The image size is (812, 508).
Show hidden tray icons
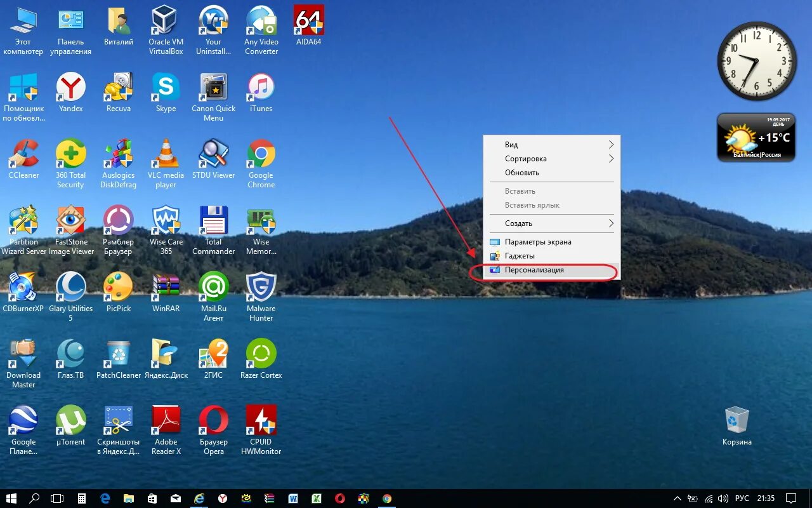(x=678, y=499)
